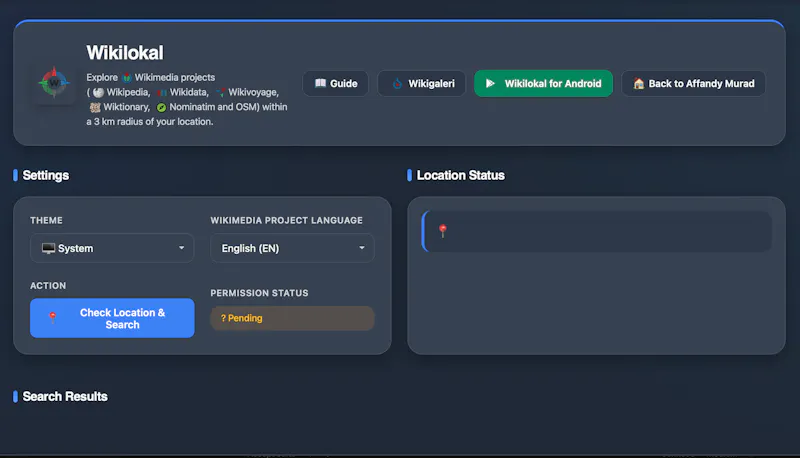Click the monitor icon in Theme dropdown
The image size is (800, 458).
point(48,248)
